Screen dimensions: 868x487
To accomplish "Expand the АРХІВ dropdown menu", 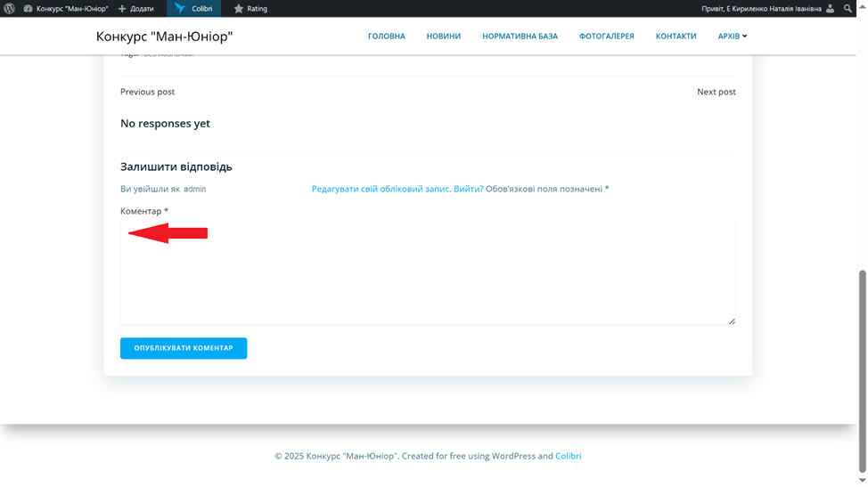I will [733, 37].
